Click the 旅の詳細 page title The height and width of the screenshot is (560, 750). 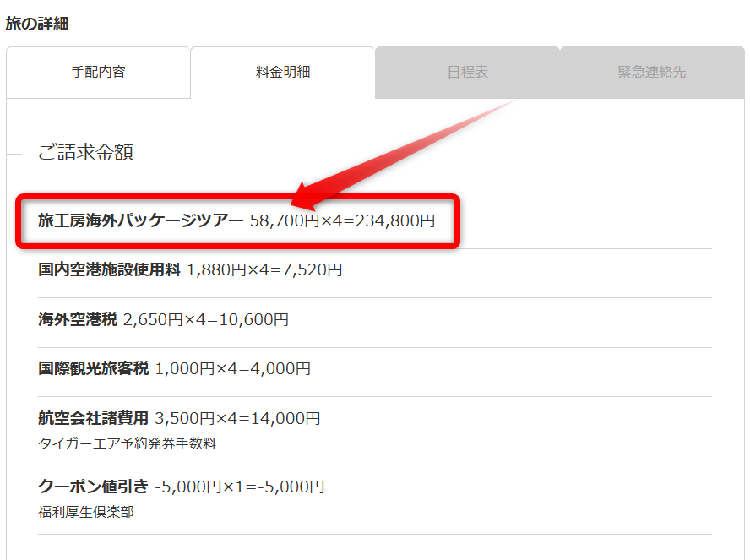pos(37,24)
